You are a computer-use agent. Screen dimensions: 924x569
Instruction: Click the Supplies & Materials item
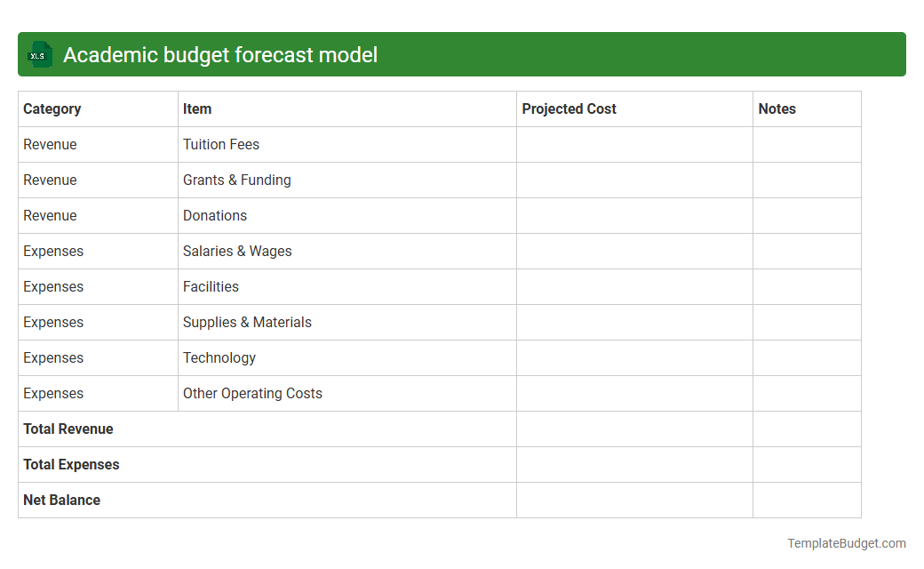click(246, 322)
